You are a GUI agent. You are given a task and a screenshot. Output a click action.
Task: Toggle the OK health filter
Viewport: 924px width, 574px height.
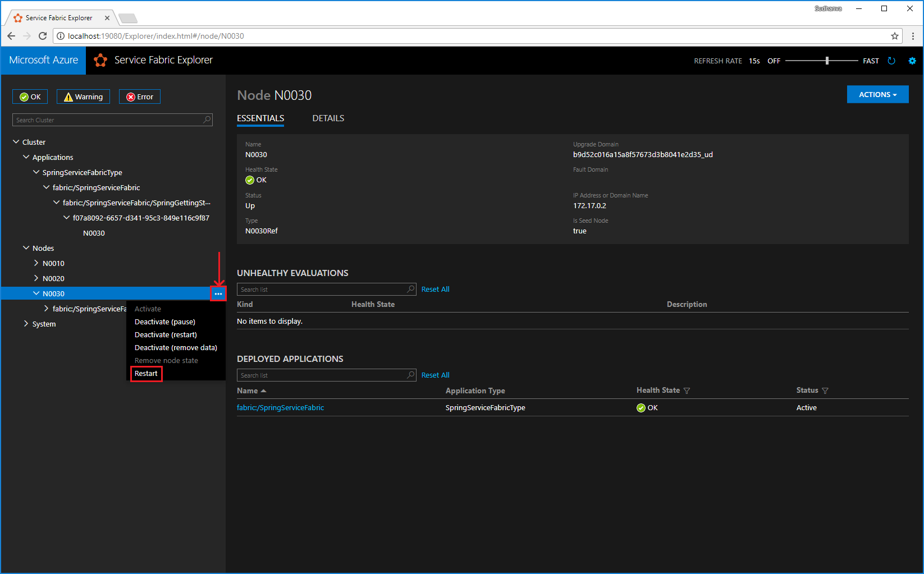point(30,97)
